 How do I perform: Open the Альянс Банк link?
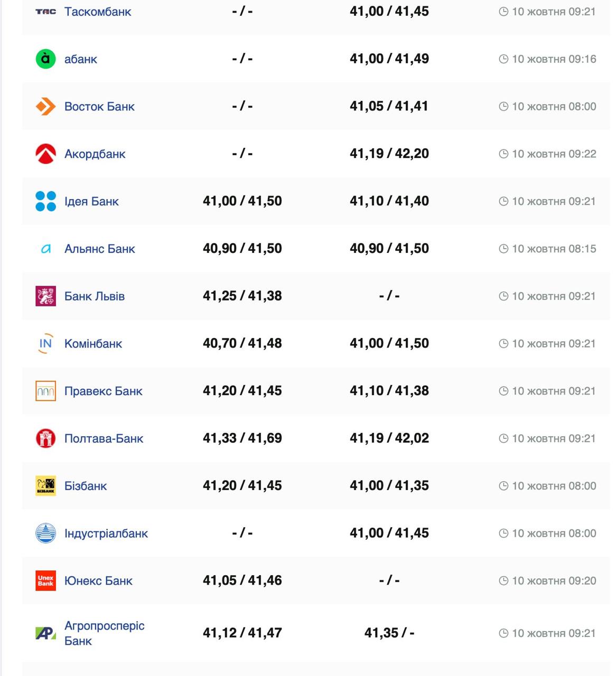tap(99, 249)
